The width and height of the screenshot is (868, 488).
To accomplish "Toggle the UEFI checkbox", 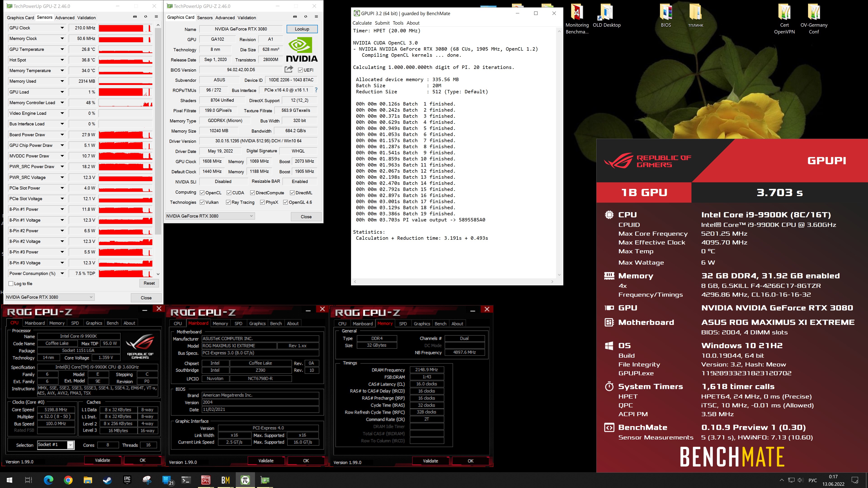I will pyautogui.click(x=300, y=70).
